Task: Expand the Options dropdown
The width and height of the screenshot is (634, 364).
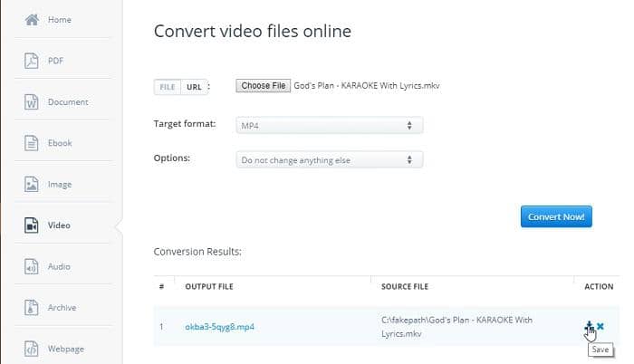Action: point(327,160)
